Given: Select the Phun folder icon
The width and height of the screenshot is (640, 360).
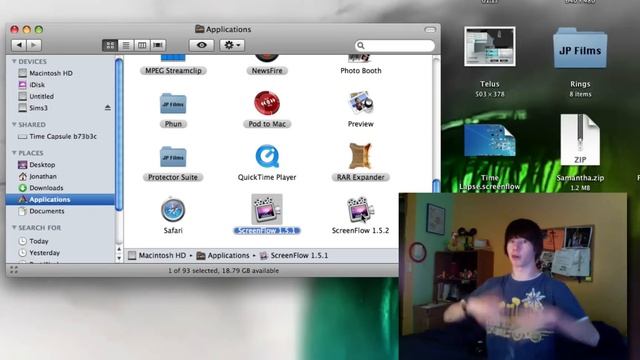Looking at the screenshot, I should coord(173,103).
